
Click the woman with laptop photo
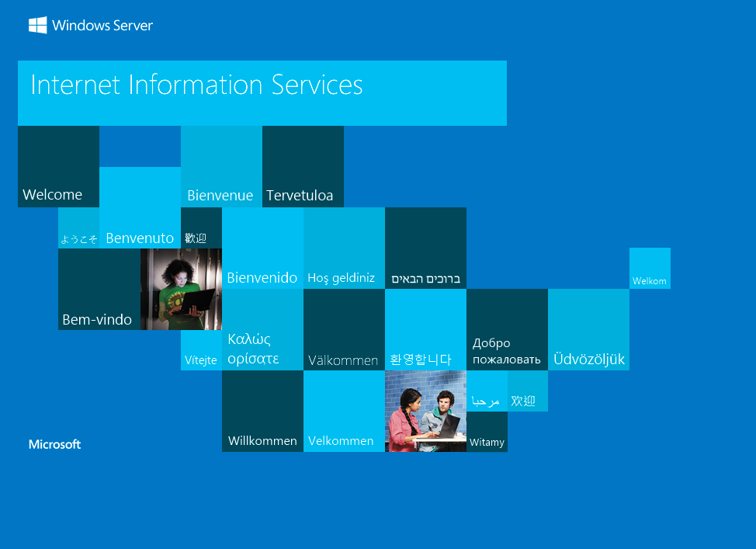[181, 289]
